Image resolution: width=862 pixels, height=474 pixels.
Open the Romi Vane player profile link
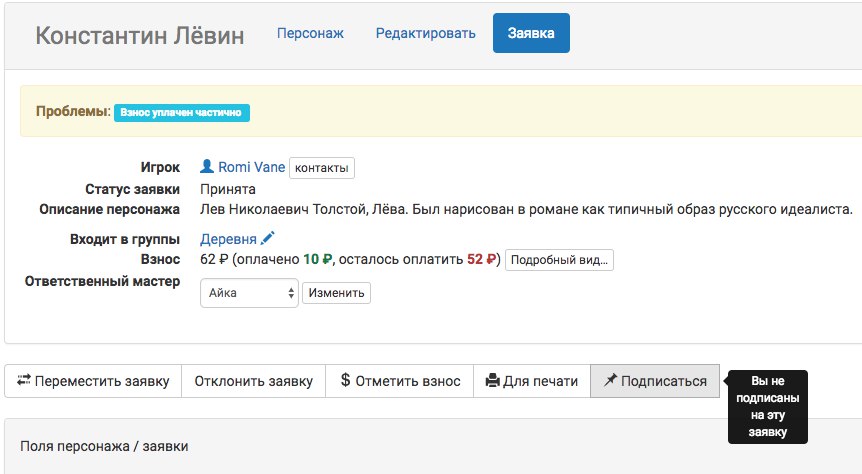pos(251,167)
